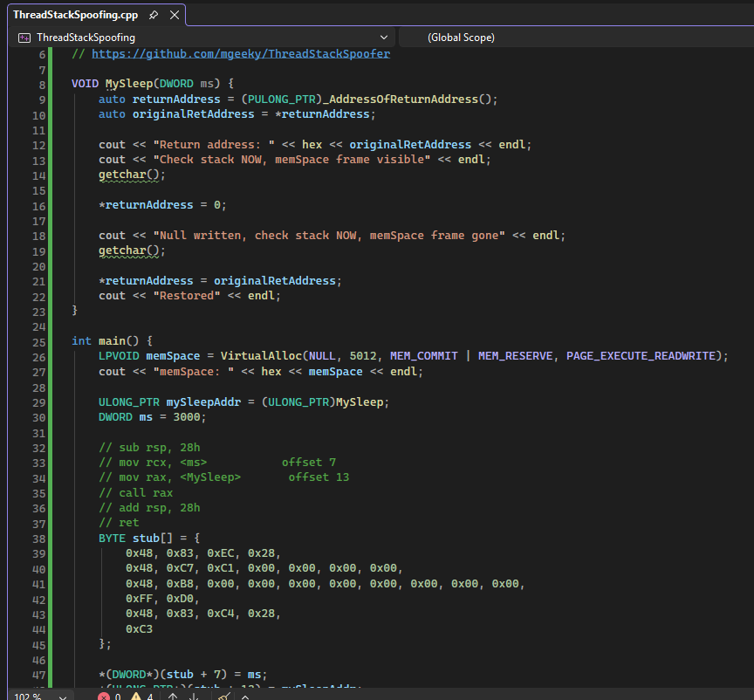Click PULONG_PTR cast on line 9
754x700 pixels.
(x=282, y=100)
